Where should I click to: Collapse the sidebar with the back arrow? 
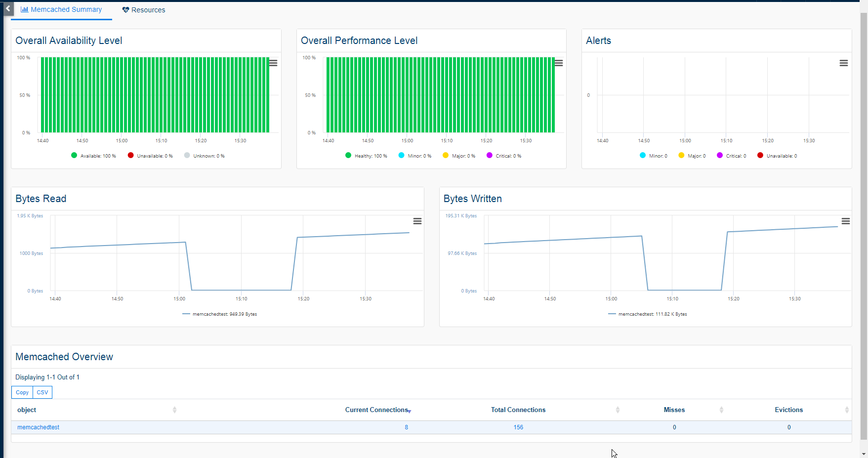click(x=8, y=8)
